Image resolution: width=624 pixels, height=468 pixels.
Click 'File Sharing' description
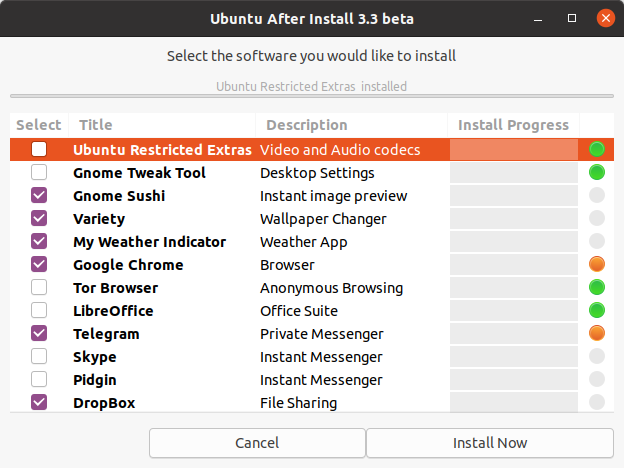click(298, 403)
